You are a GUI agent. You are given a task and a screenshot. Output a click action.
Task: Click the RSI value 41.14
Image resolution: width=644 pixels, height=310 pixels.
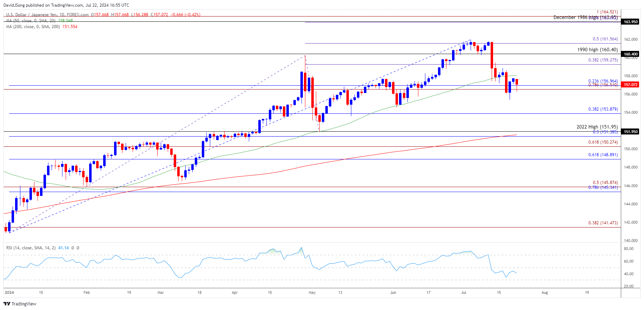[64, 248]
